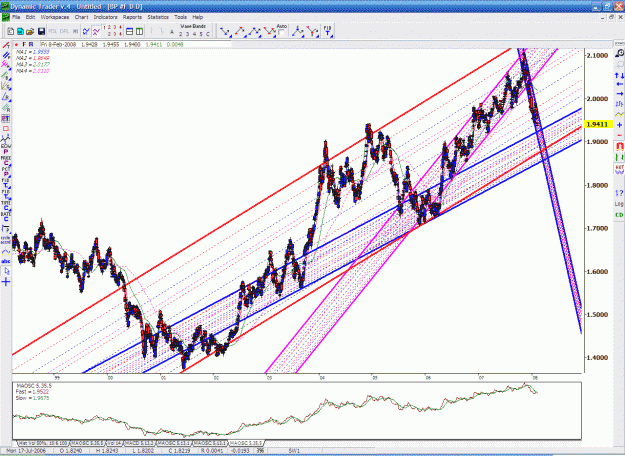Click the right arrow icon on right panel

click(619, 94)
